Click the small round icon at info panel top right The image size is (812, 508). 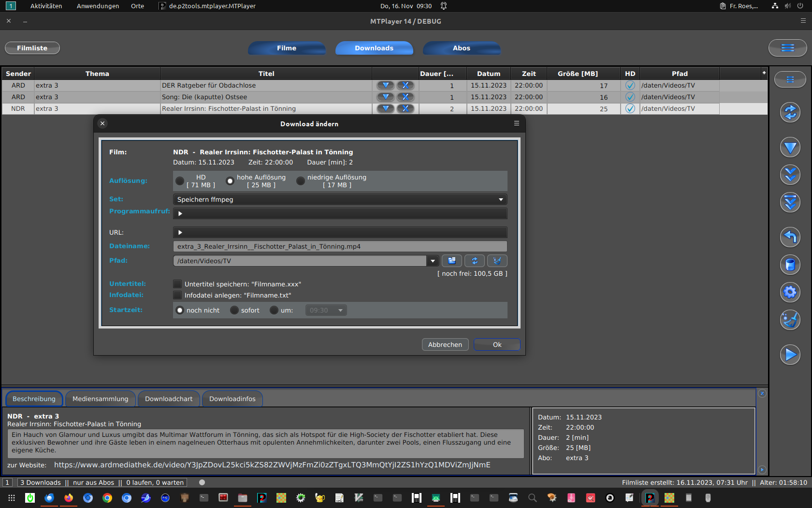pyautogui.click(x=762, y=393)
